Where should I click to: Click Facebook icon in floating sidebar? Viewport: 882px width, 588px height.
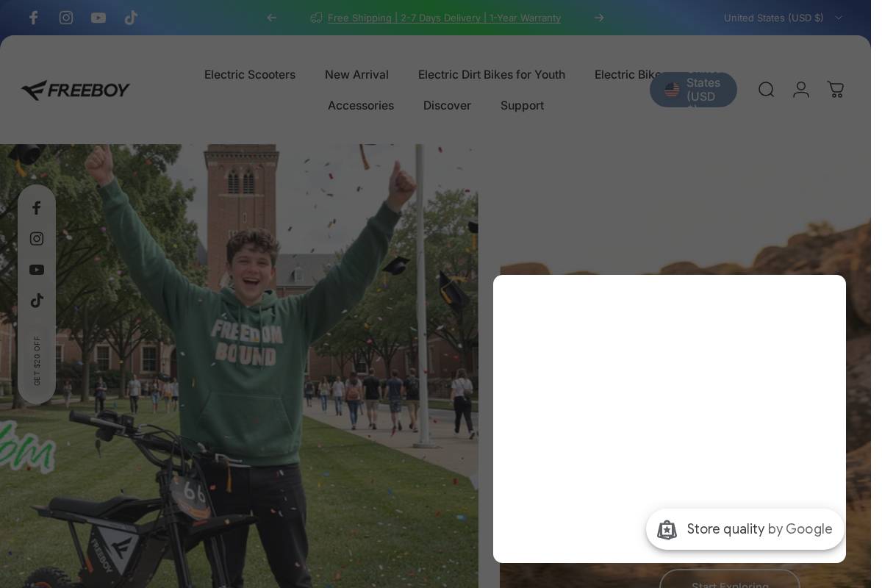tap(37, 208)
